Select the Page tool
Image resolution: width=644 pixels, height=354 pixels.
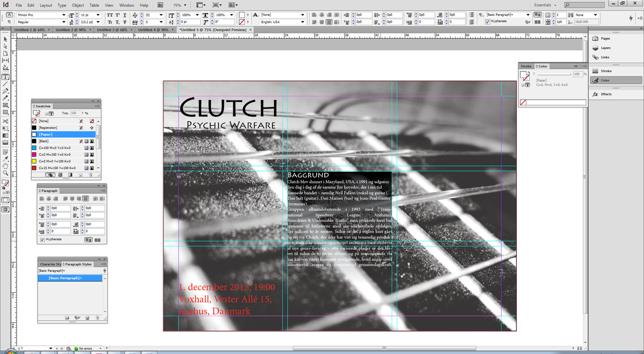(x=5, y=54)
